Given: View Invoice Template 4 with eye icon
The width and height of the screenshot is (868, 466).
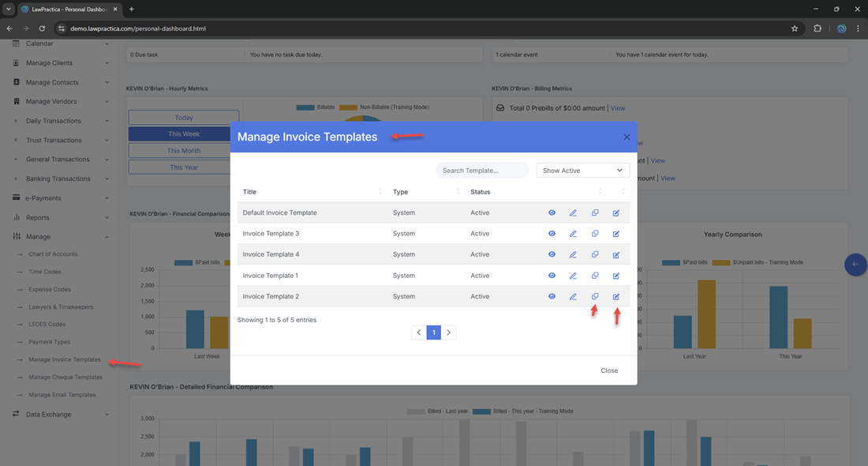Looking at the screenshot, I should tap(552, 254).
